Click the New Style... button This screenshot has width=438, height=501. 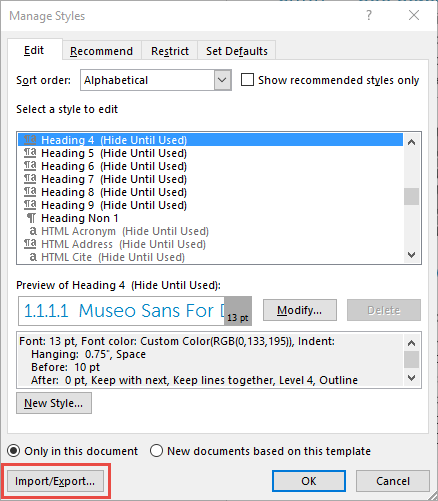tap(54, 403)
